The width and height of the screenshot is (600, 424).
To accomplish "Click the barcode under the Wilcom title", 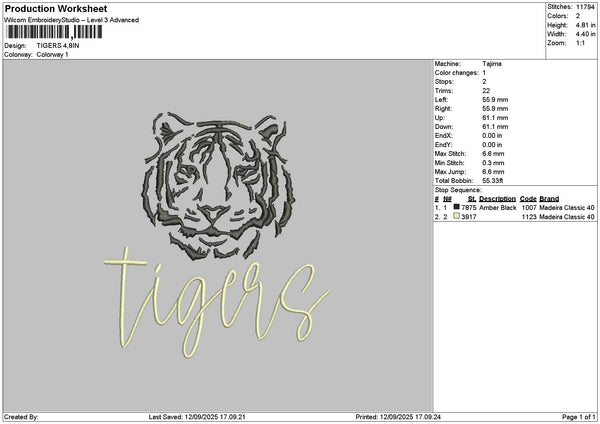I will click(x=54, y=32).
